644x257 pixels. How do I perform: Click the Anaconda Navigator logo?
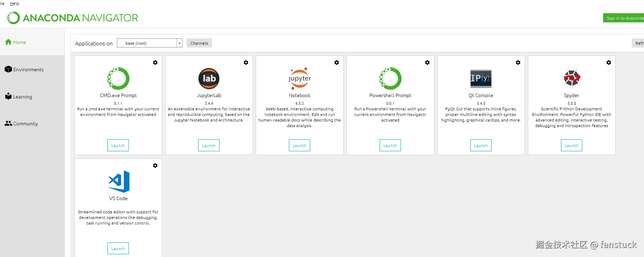[73, 18]
